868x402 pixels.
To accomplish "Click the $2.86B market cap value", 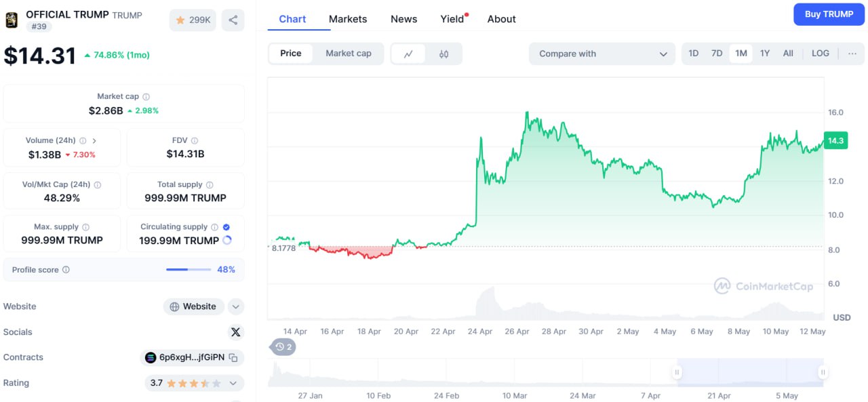I will point(106,110).
